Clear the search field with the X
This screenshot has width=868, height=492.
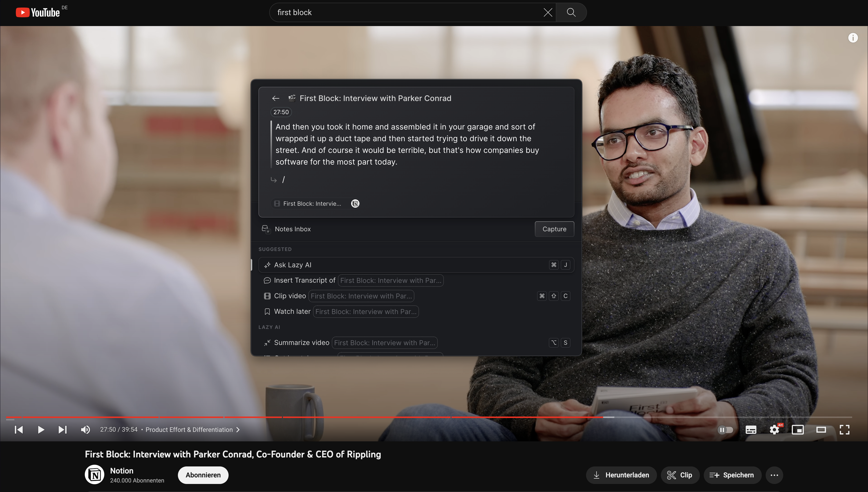tap(548, 12)
